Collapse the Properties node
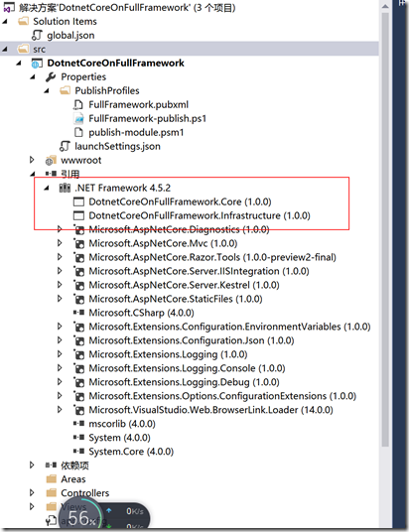 click(33, 77)
